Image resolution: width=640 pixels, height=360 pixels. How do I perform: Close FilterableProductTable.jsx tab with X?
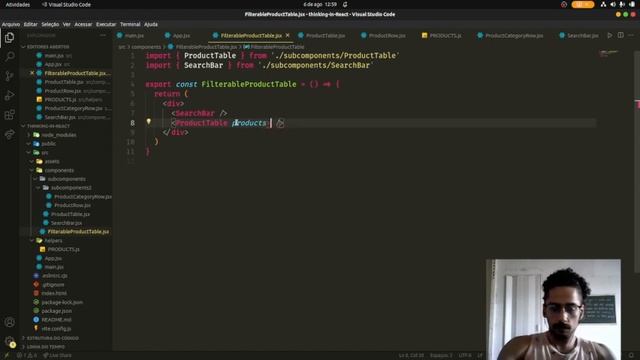287,36
